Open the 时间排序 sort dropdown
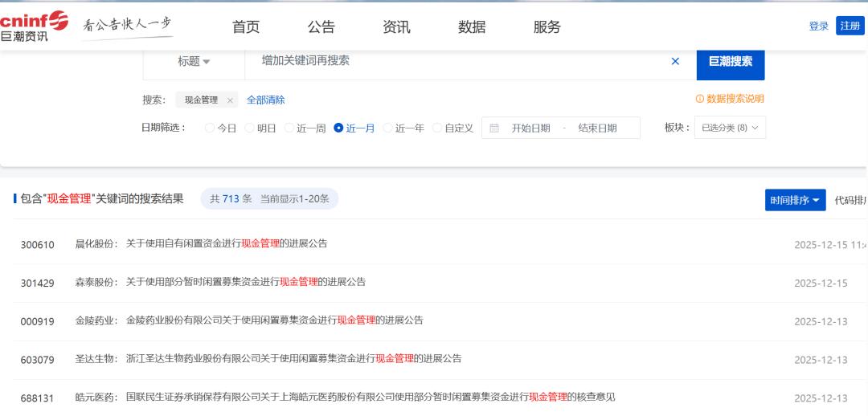This screenshot has height=416, width=868. 795,200
